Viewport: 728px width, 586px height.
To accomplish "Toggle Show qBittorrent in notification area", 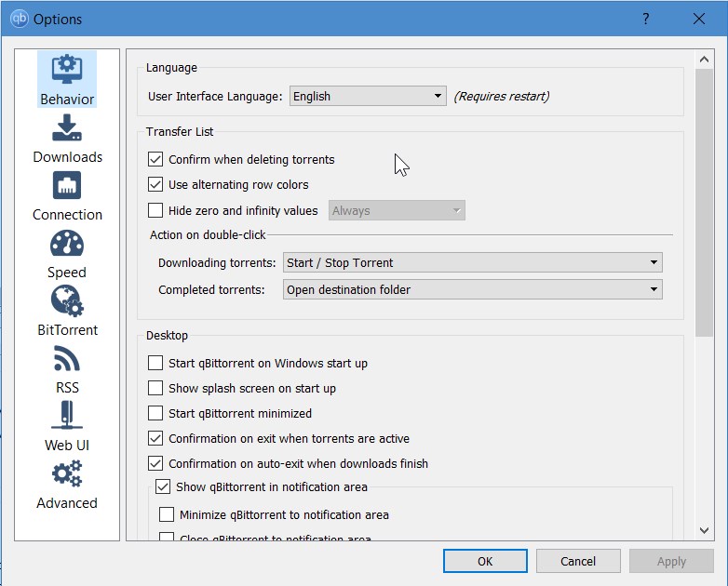I will coord(163,486).
